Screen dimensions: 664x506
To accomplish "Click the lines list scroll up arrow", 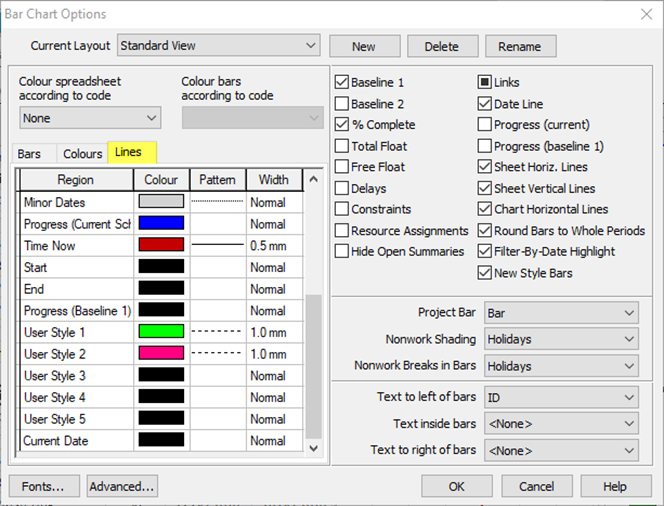I will [x=313, y=179].
